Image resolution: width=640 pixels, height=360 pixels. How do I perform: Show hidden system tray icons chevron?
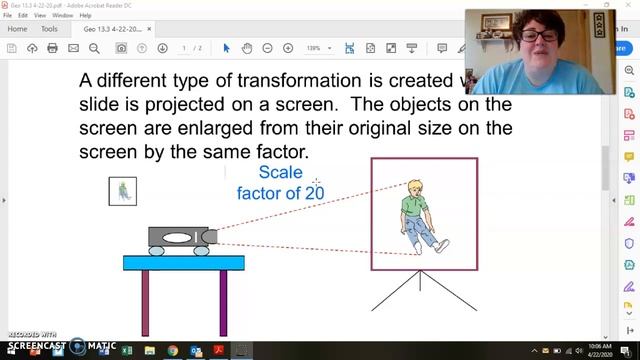(x=534, y=351)
